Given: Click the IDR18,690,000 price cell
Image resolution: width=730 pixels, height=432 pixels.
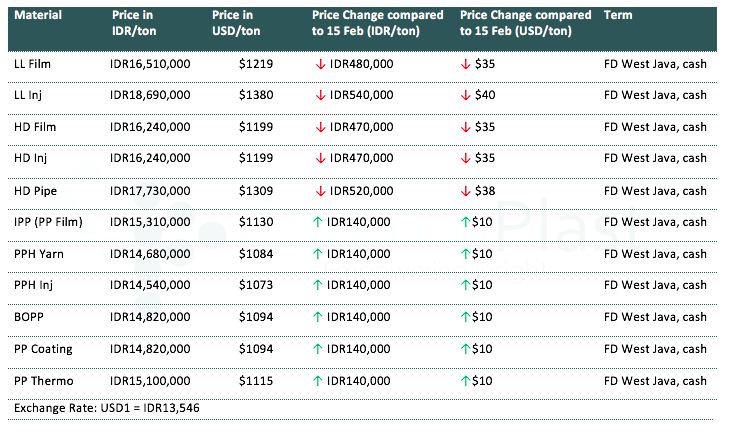Looking at the screenshot, I should [150, 95].
